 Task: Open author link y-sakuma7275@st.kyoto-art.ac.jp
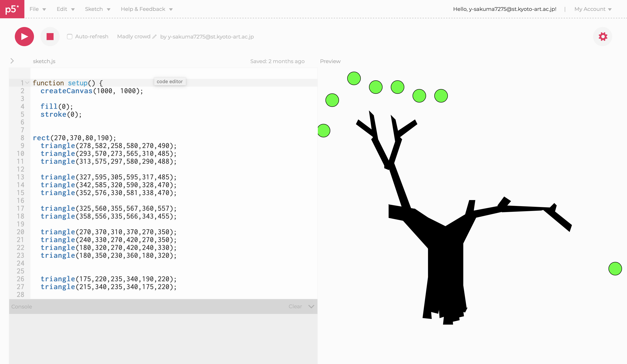pos(211,37)
